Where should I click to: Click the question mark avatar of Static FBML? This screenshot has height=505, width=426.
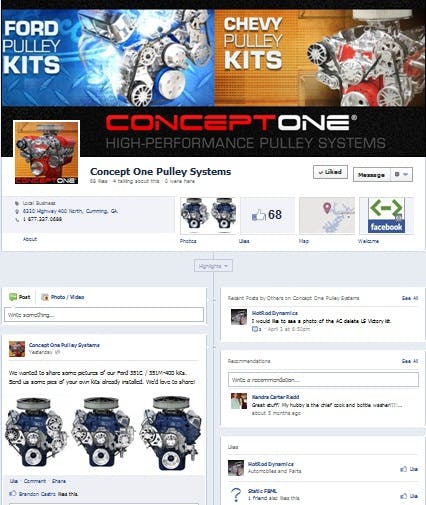click(236, 495)
